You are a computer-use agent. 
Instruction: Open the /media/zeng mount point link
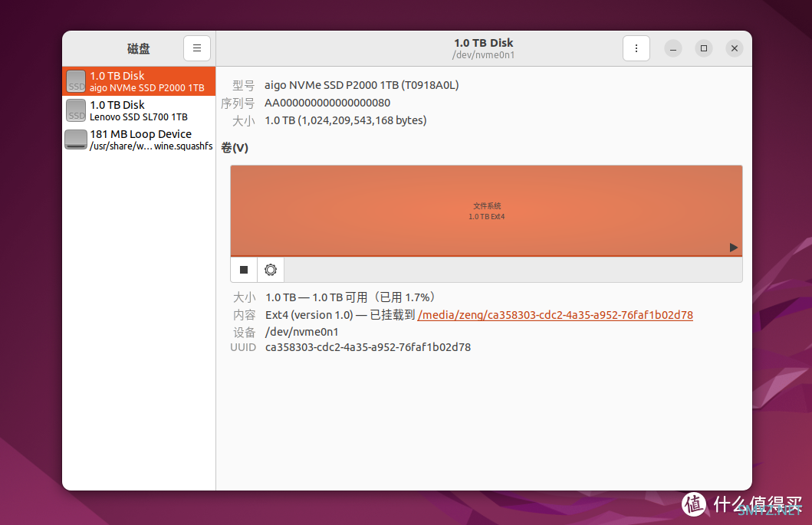tap(555, 315)
